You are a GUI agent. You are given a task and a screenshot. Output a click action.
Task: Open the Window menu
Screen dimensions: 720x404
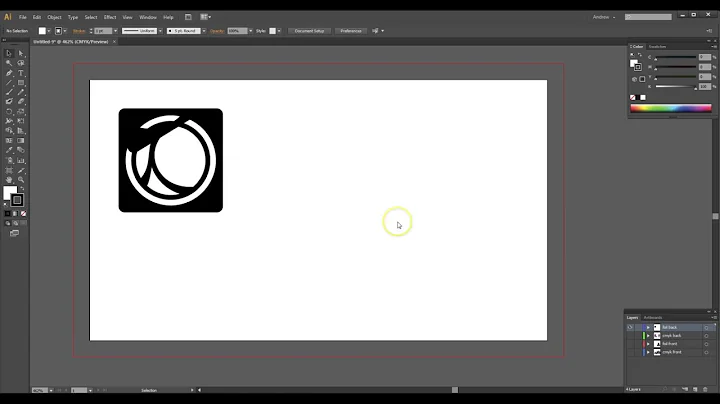[148, 17]
